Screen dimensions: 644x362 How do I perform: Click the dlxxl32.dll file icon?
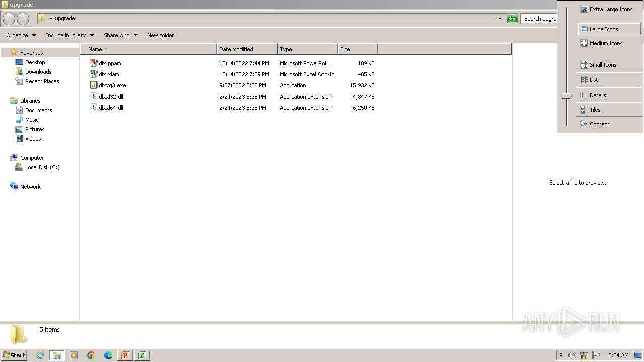[93, 97]
